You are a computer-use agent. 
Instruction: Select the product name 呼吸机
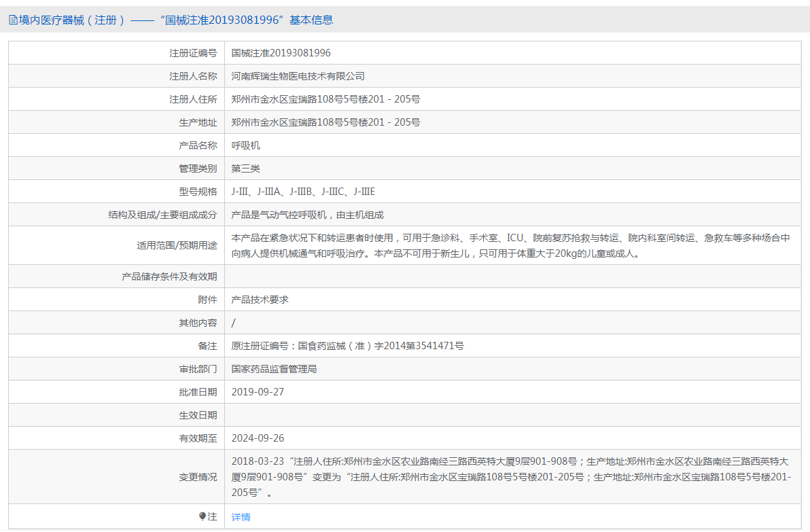[246, 145]
